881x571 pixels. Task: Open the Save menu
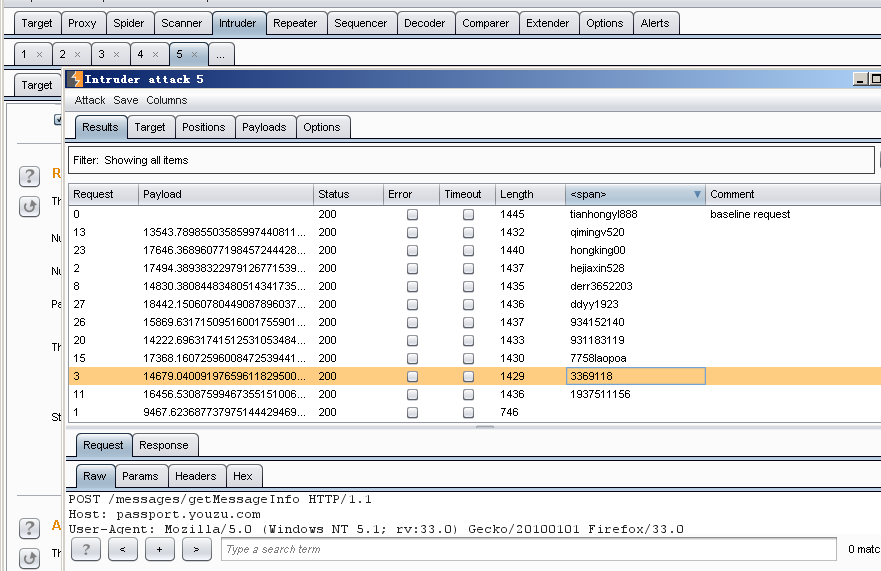[x=126, y=100]
